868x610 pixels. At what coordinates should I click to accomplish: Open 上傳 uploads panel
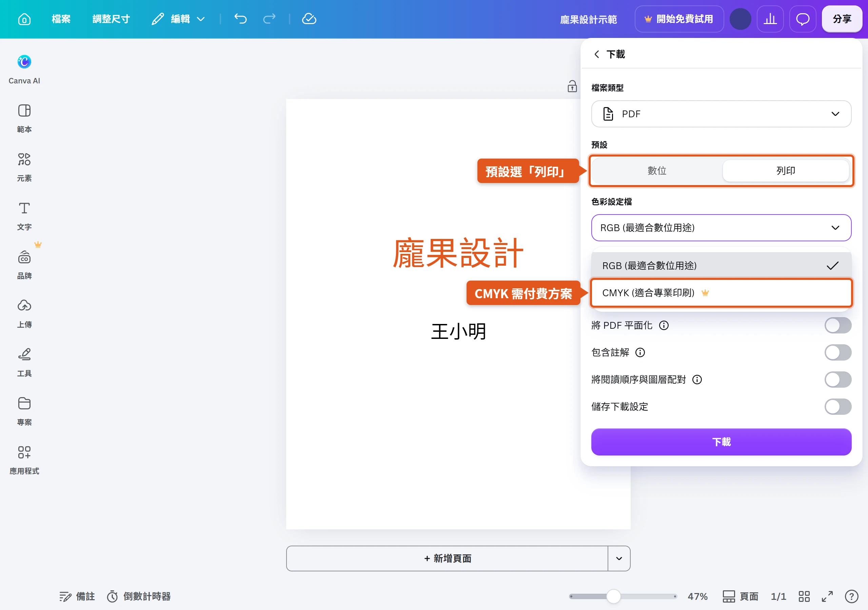pos(24,313)
